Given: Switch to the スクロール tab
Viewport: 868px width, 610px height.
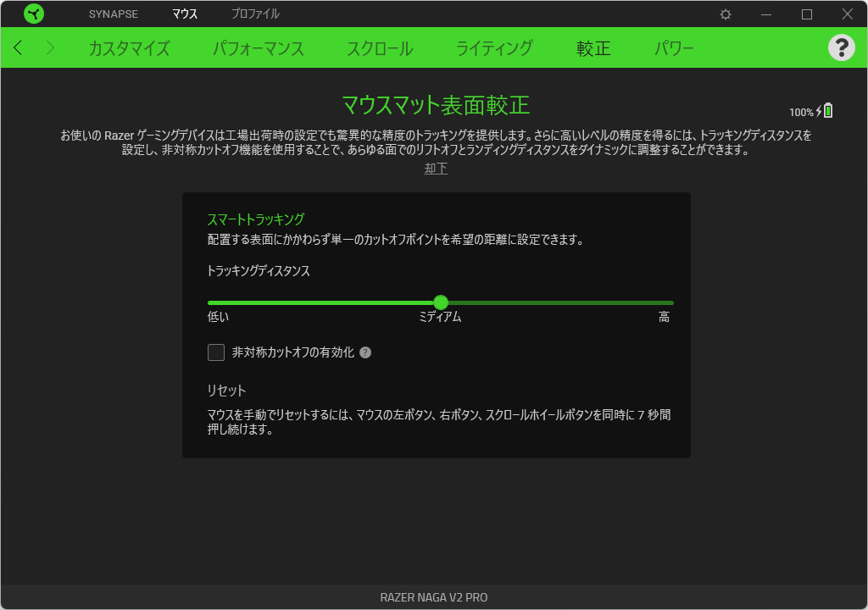Looking at the screenshot, I should 380,48.
